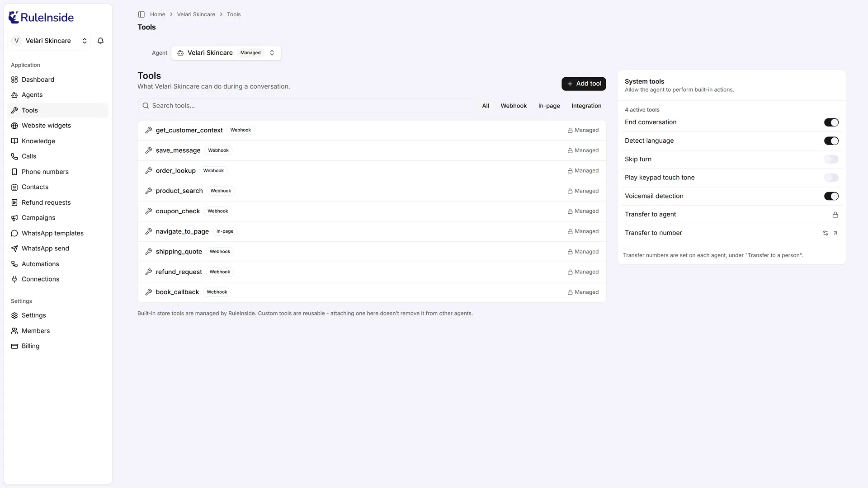Open the get_customer_context tool row
868x488 pixels.
tap(372, 130)
